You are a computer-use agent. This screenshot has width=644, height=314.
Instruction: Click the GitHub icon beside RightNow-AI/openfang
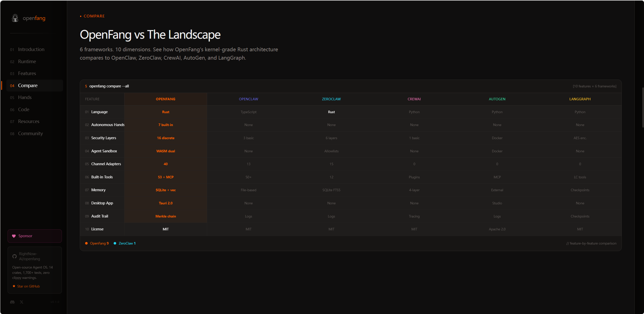click(x=14, y=256)
